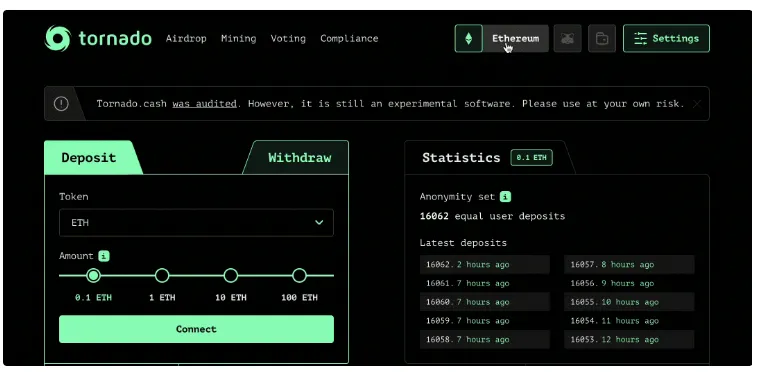Viewport: 760px width, 380px height.
Task: Open the Airdrop page
Action: (x=186, y=38)
